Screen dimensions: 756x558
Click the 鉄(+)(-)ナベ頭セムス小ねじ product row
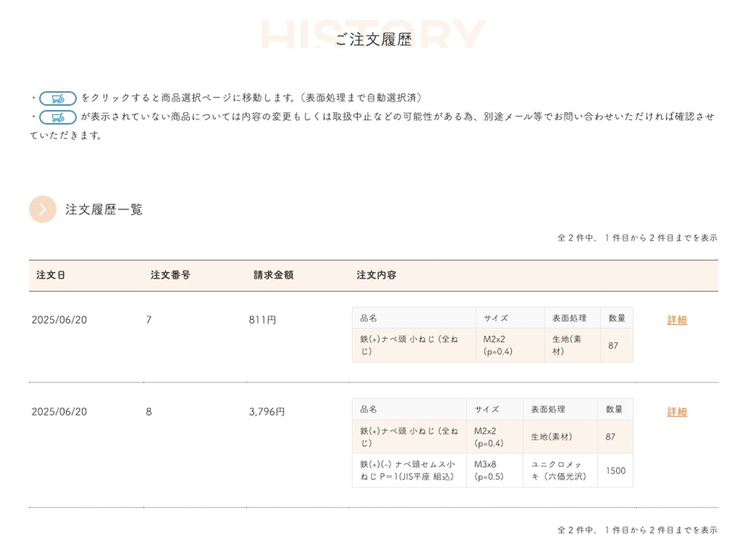tap(407, 470)
